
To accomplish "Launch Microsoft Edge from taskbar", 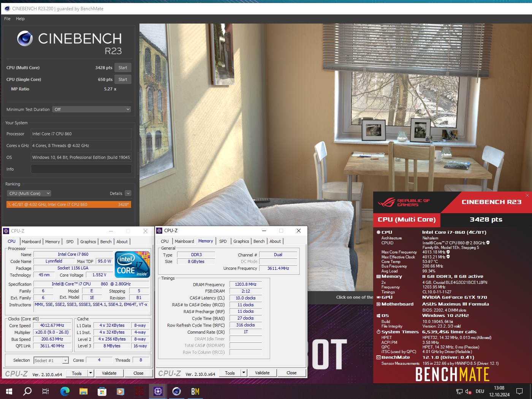I will [65, 391].
